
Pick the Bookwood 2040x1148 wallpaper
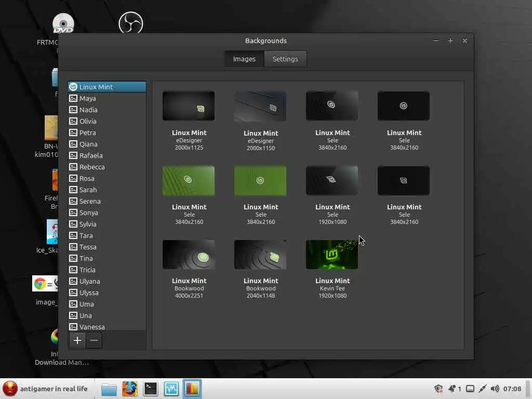point(260,255)
